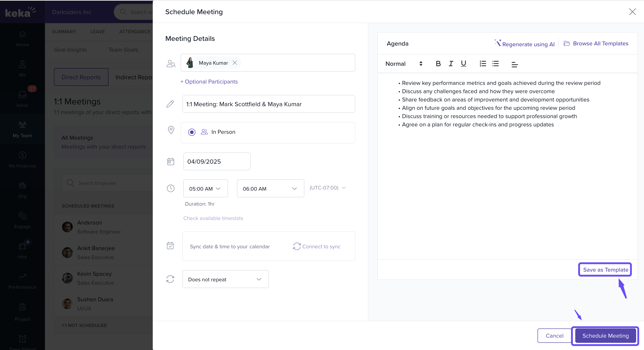Viewport: 644px width, 350px height.
Task: Click the meeting date field 04/09/2025
Action: tap(217, 161)
